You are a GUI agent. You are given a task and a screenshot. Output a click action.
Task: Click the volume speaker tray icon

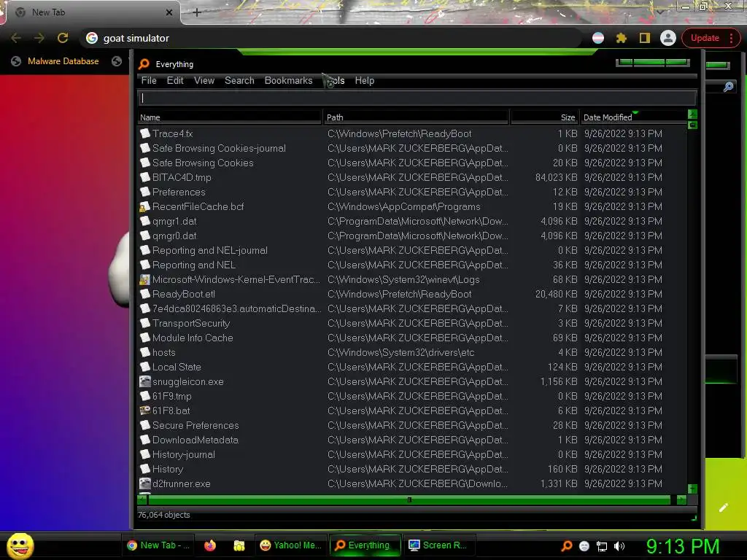click(619, 546)
